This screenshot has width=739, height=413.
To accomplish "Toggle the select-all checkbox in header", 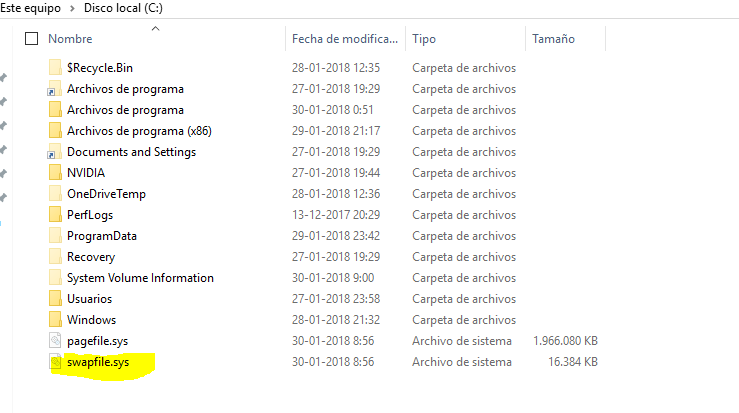I will click(x=31, y=39).
